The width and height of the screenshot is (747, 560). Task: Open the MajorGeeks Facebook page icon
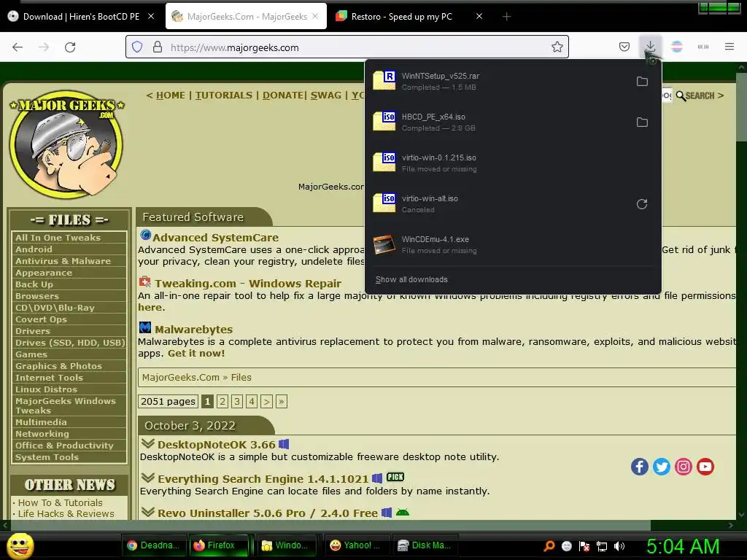coord(639,467)
